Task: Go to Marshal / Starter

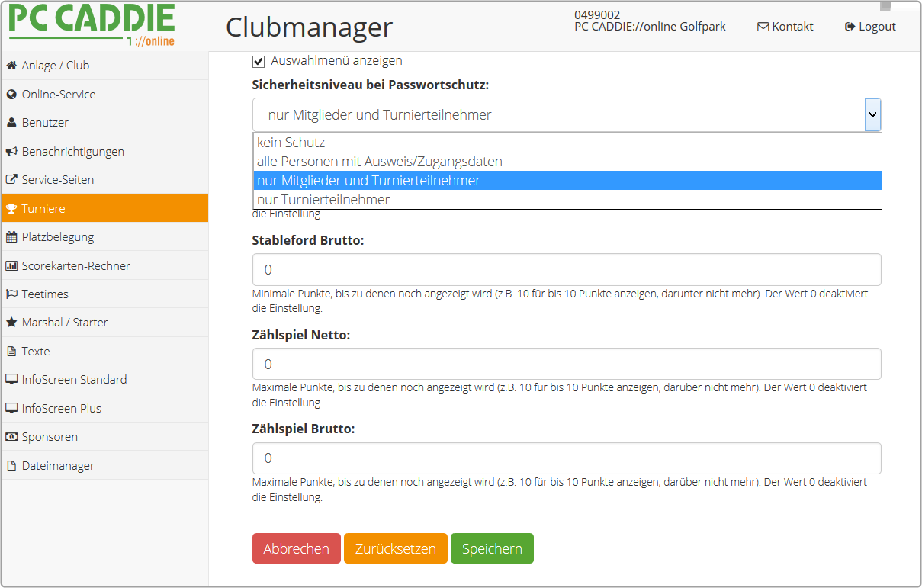Action: pyautogui.click(x=104, y=323)
